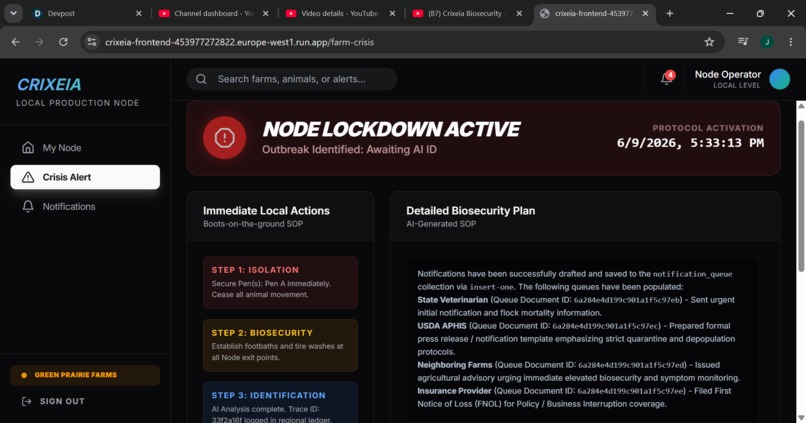The height and width of the screenshot is (423, 806).
Task: Open a new browser tab
Action: (x=669, y=14)
